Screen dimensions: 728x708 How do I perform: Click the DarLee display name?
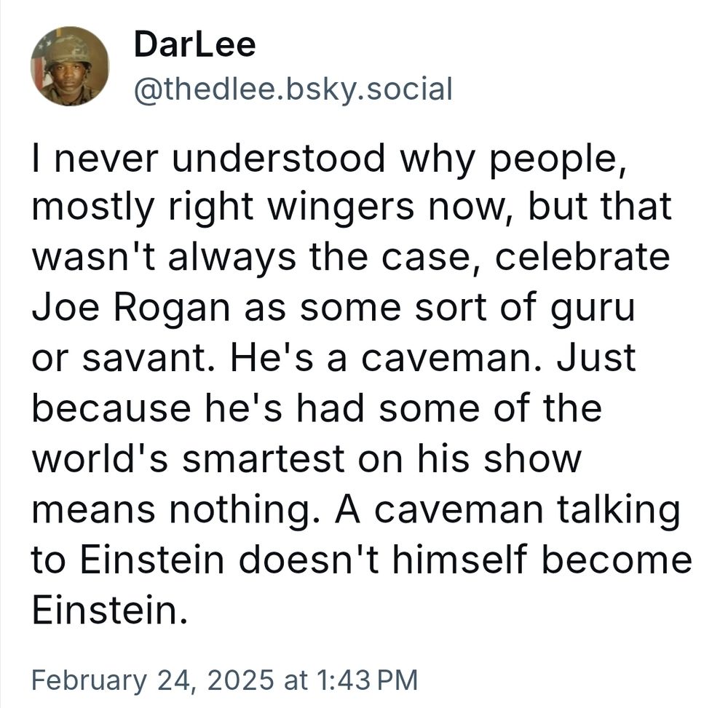click(194, 44)
